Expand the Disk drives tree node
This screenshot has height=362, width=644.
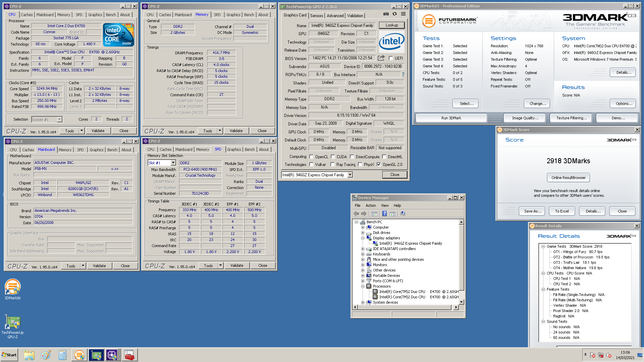[x=363, y=233]
